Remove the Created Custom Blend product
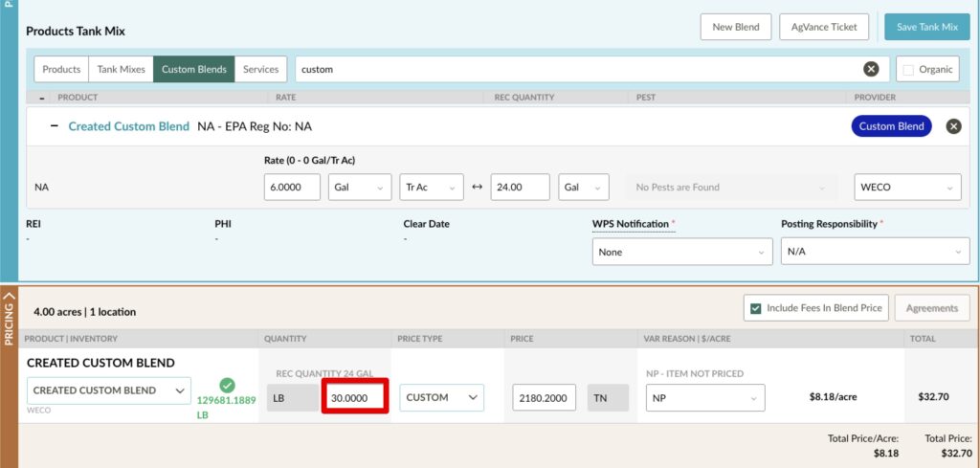Viewport: 980px width, 468px height. pyautogui.click(x=953, y=126)
